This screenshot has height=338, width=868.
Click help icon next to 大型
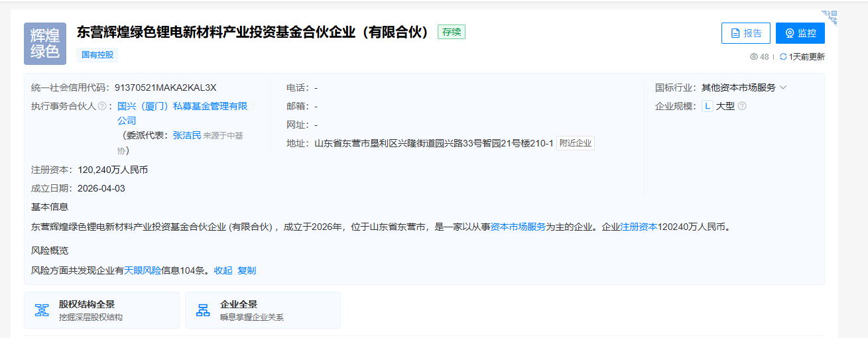pos(742,106)
